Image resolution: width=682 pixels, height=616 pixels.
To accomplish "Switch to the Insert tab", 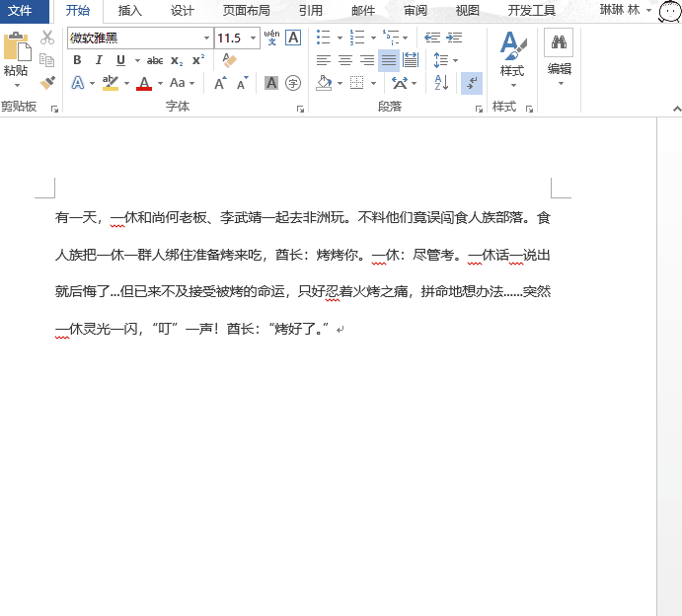I will [129, 11].
